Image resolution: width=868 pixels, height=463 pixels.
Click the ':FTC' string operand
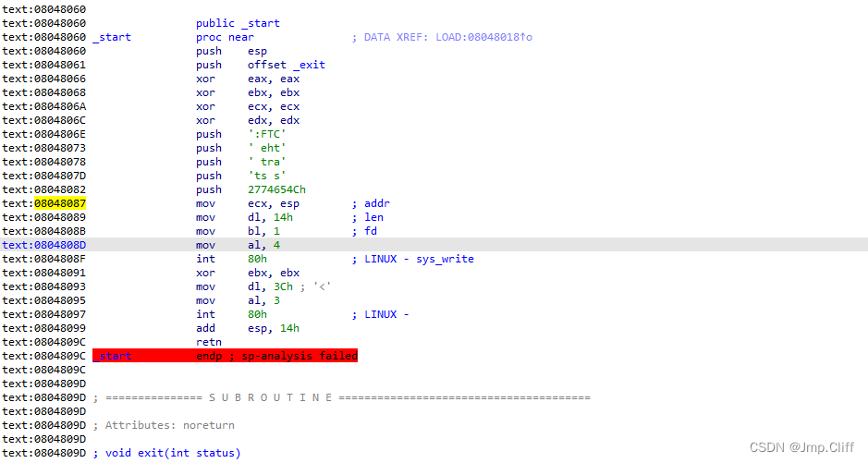coord(267,134)
